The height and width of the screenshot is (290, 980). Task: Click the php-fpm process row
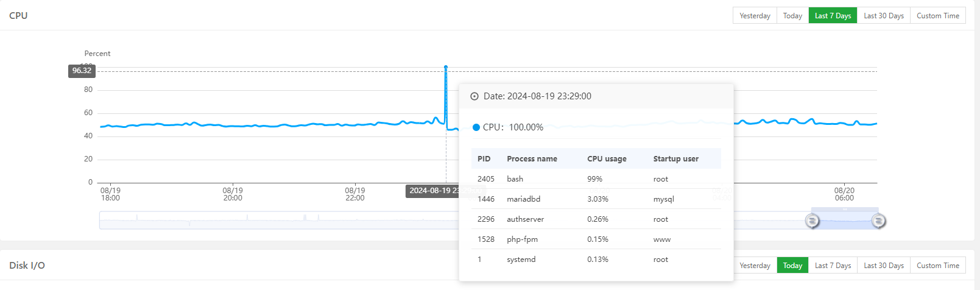pos(596,239)
